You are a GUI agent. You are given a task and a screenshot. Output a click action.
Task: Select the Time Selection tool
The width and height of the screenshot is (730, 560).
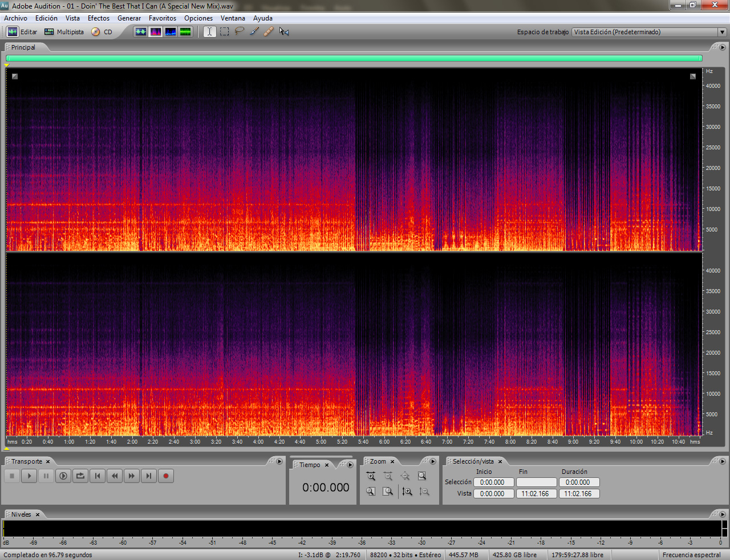pos(209,32)
